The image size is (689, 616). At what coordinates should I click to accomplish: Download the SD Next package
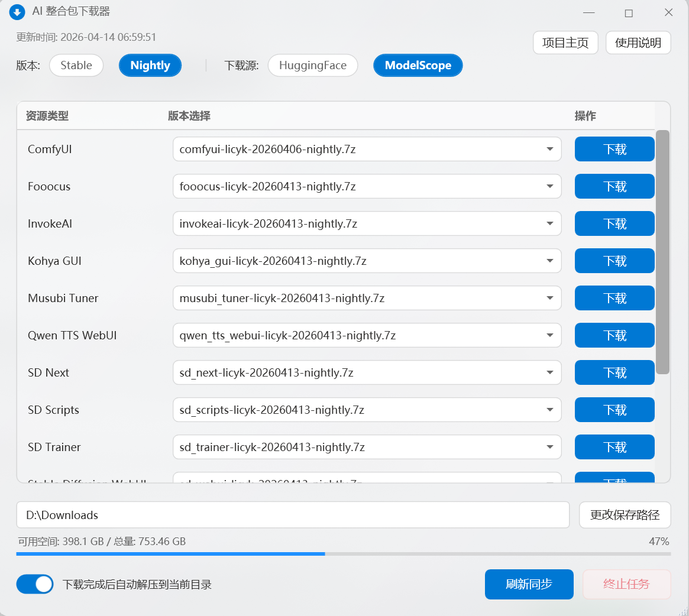click(x=614, y=372)
